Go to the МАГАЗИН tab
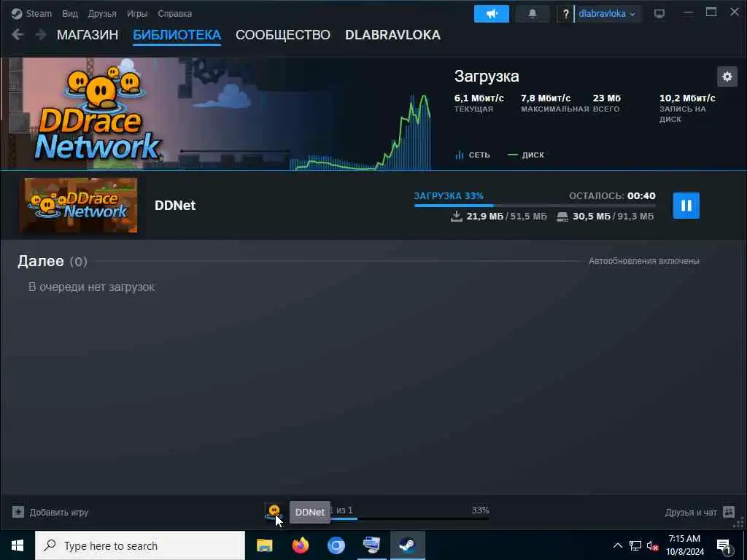 coord(88,35)
